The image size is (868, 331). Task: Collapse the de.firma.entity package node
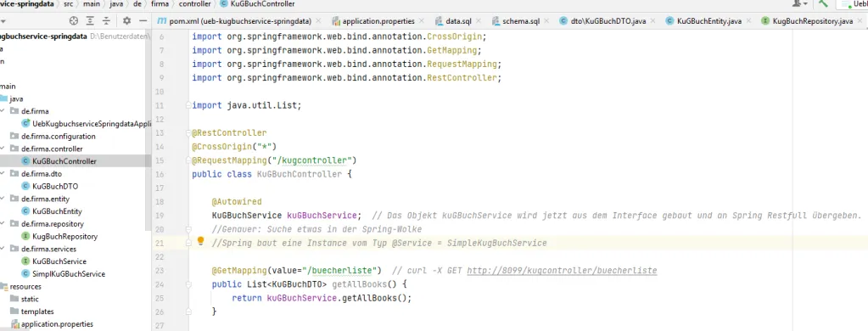(x=3, y=199)
